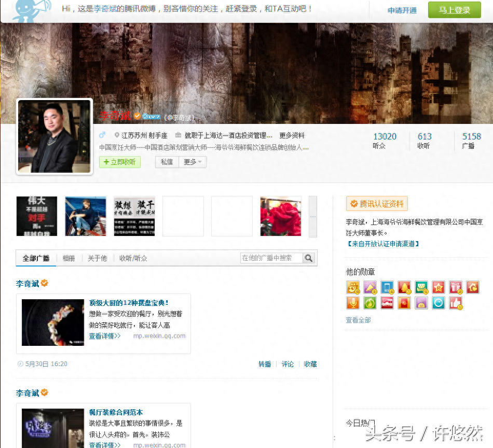Screen dimensions: 493x448
Task: Click the star R medal icon
Action: [438, 288]
